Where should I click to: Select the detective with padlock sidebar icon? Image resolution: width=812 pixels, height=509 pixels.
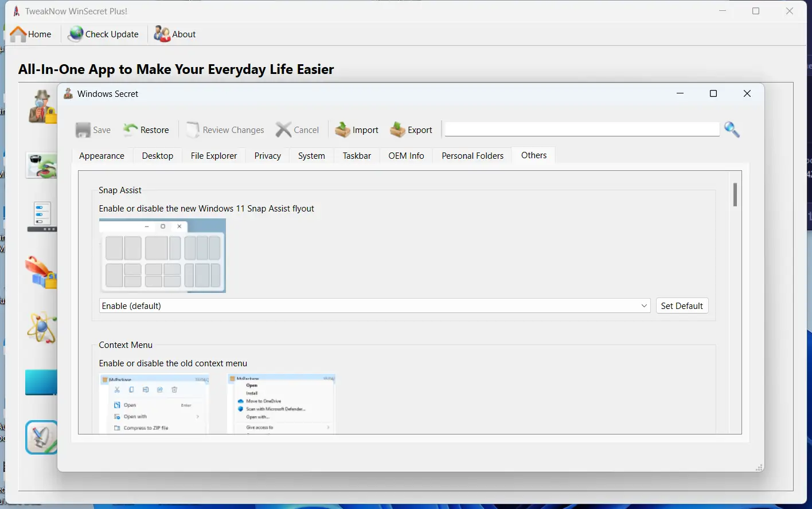(42, 107)
